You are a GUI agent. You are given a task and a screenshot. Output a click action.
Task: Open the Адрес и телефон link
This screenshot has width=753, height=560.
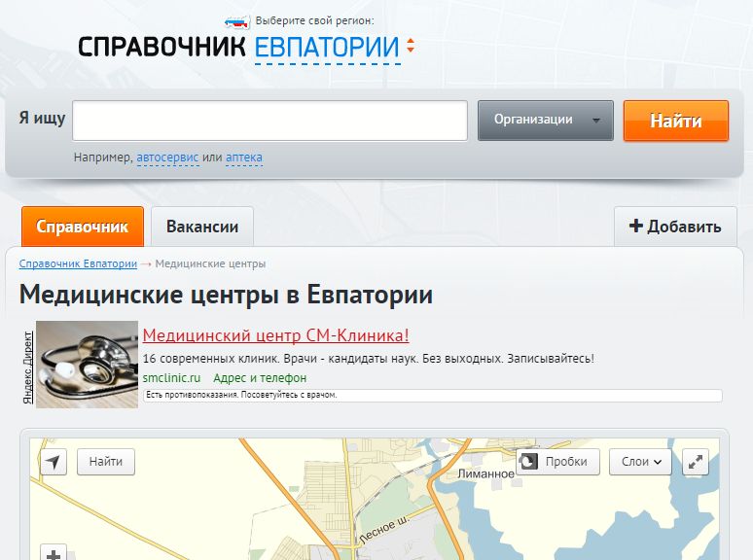point(260,378)
